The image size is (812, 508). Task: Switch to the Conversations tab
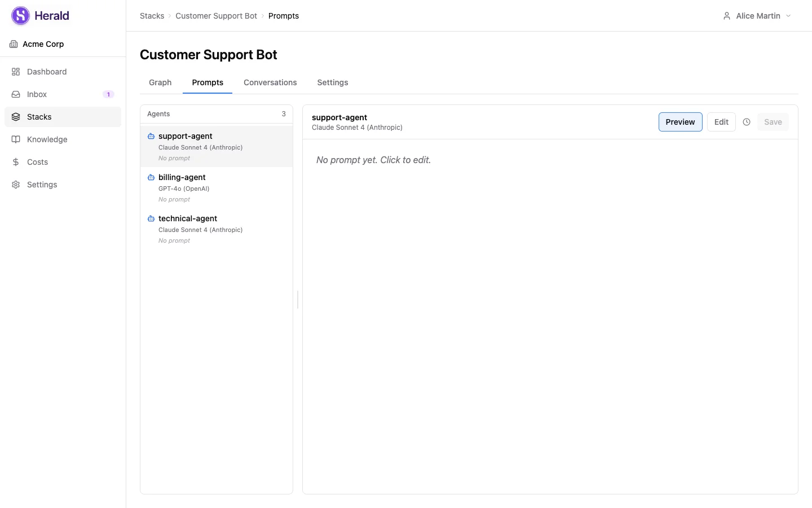(x=270, y=82)
